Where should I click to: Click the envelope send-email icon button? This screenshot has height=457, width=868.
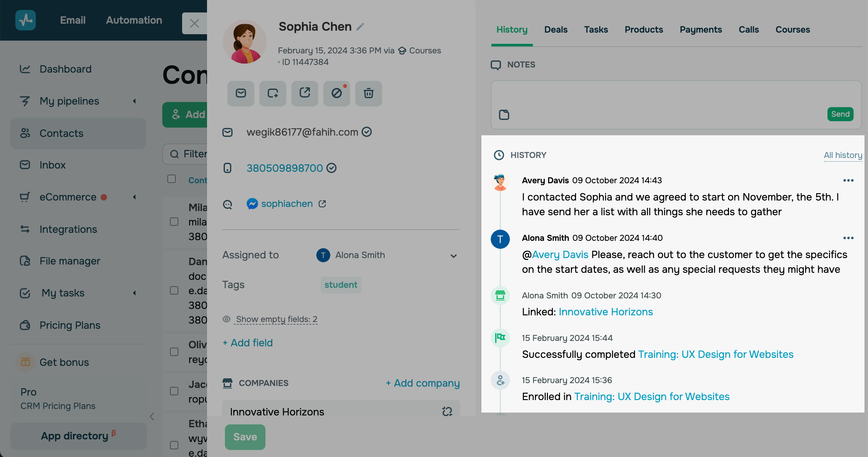(x=241, y=93)
